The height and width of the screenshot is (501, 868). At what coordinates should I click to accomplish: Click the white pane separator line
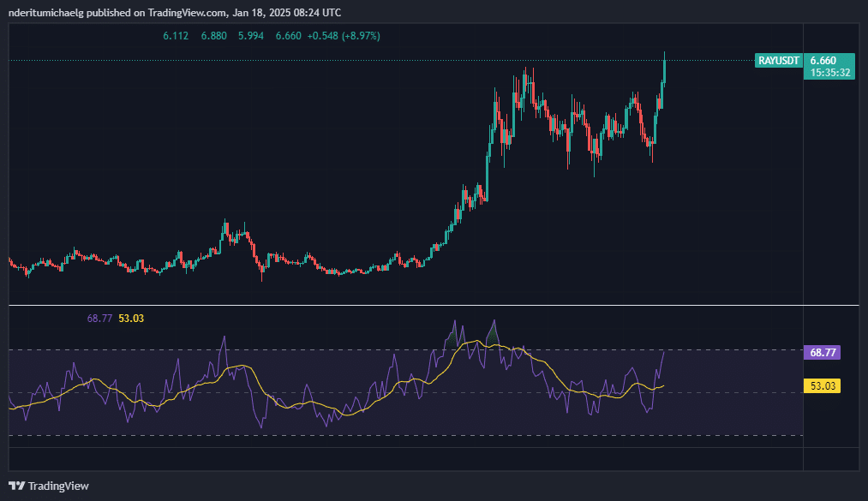[428, 305]
